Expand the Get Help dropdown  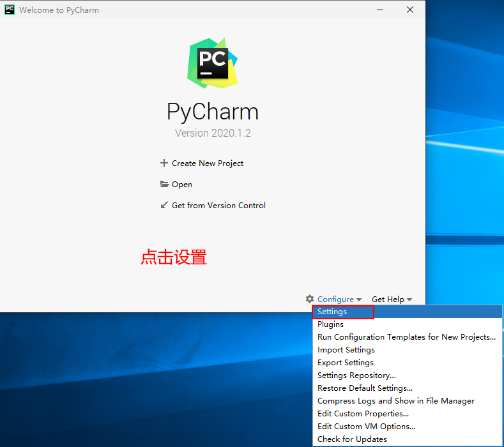point(392,299)
